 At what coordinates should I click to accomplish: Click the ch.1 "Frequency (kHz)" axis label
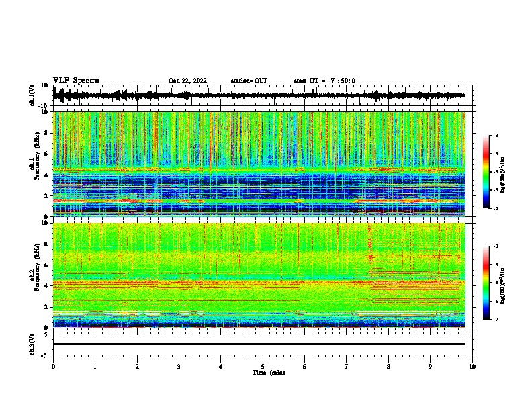37,156
